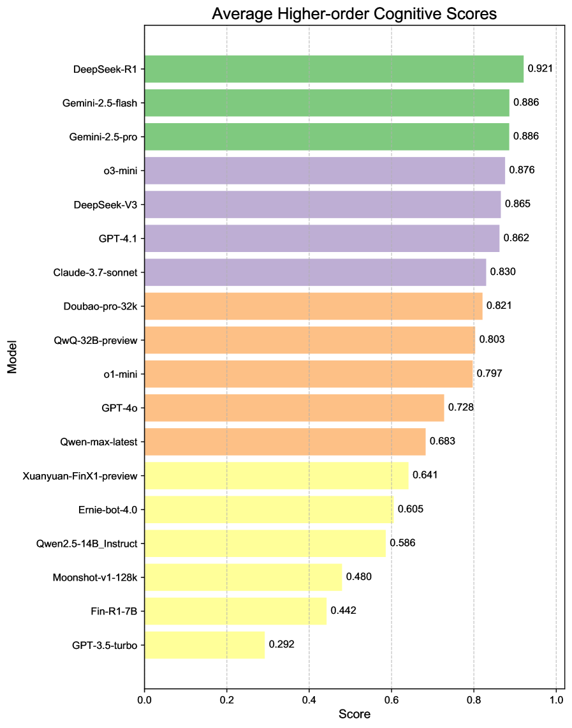Click the DeepSeek-R1 green bar
This screenshot has height=728, width=572.
click(x=334, y=69)
